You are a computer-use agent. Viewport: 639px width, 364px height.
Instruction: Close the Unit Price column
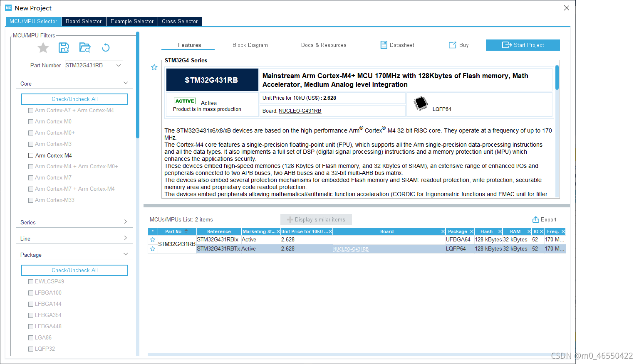click(x=330, y=231)
